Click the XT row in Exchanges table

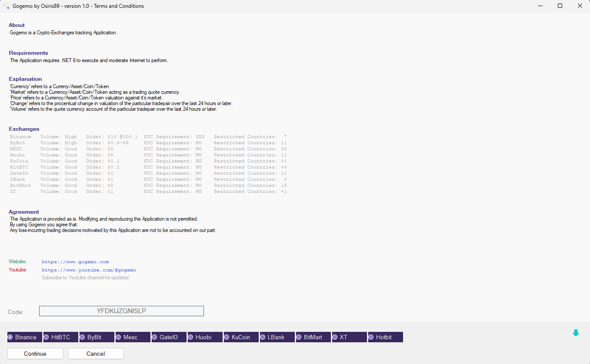(148, 192)
